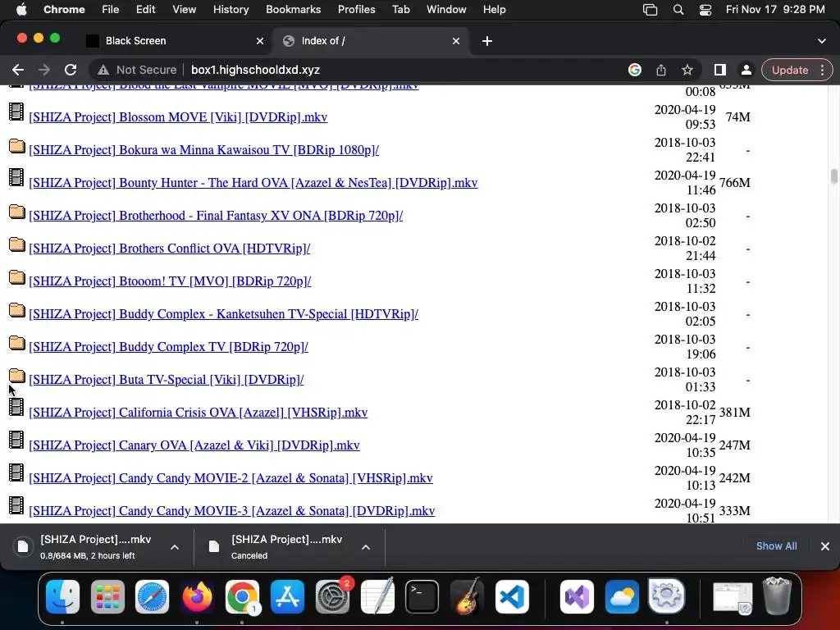Open Candy Candy MOVIE-3 DVDRip.mkv link
840x630 pixels.
[231, 510]
